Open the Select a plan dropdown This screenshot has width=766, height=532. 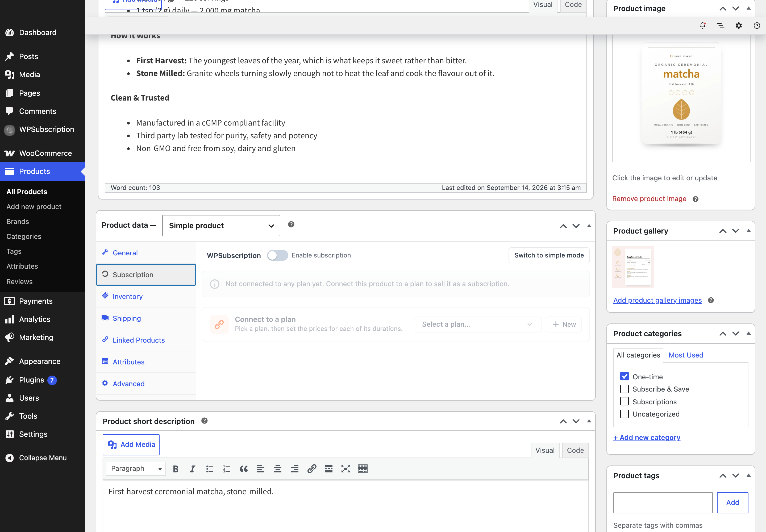(477, 324)
